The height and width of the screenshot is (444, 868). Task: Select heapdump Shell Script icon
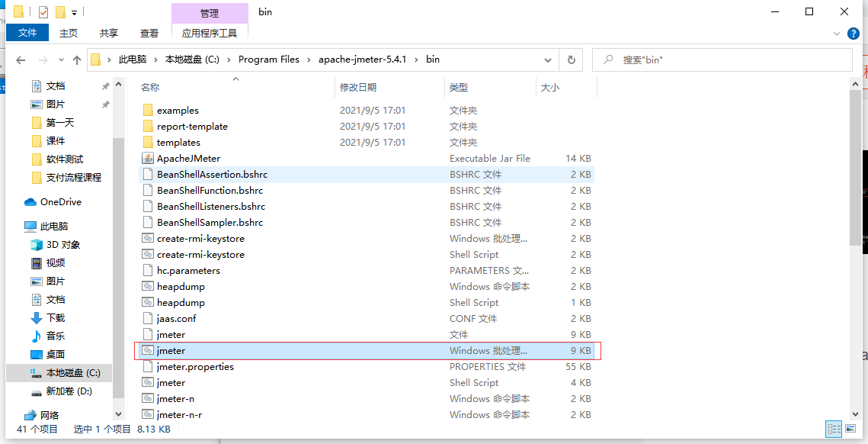tap(147, 303)
